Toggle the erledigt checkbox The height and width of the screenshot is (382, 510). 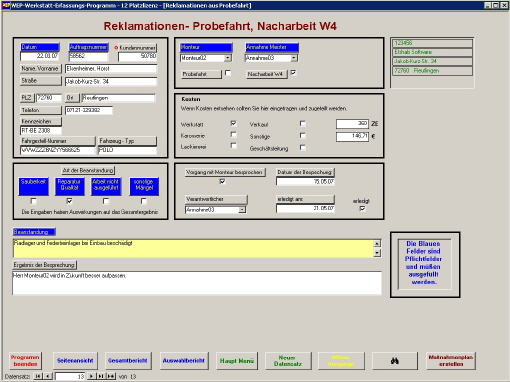pos(362,209)
